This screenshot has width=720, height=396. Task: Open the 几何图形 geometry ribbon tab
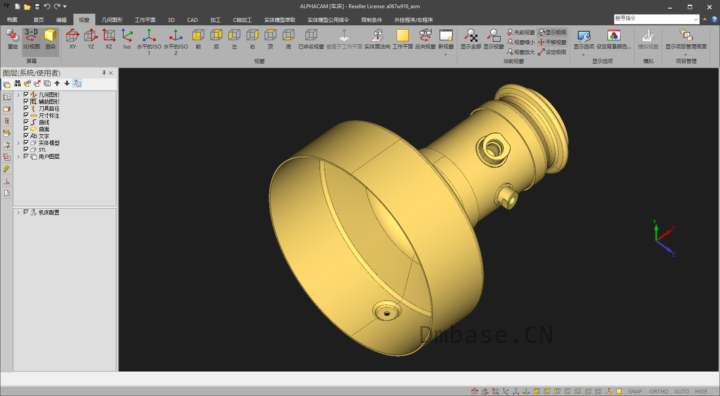[x=112, y=20]
